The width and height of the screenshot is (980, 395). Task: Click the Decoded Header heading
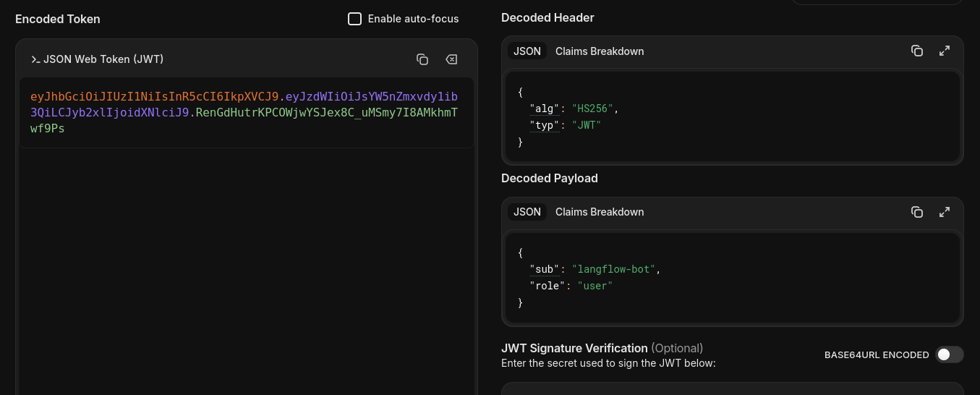coord(547,17)
